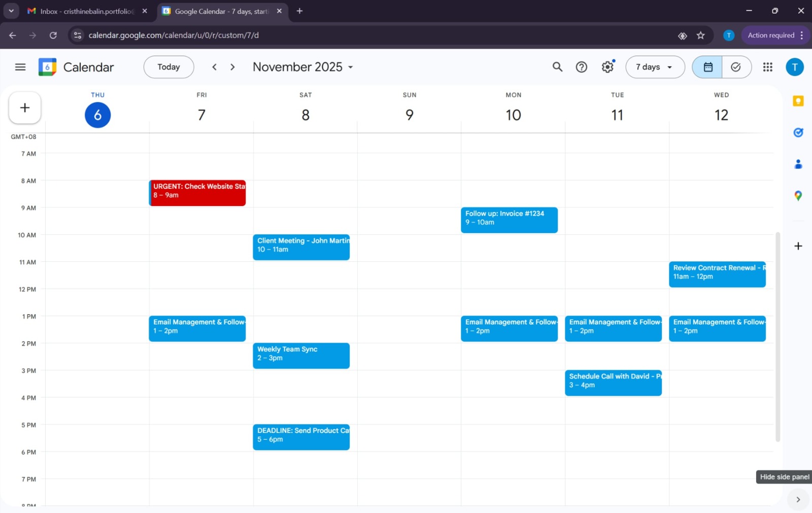Click browser back arrow
812x513 pixels.
pos(12,35)
